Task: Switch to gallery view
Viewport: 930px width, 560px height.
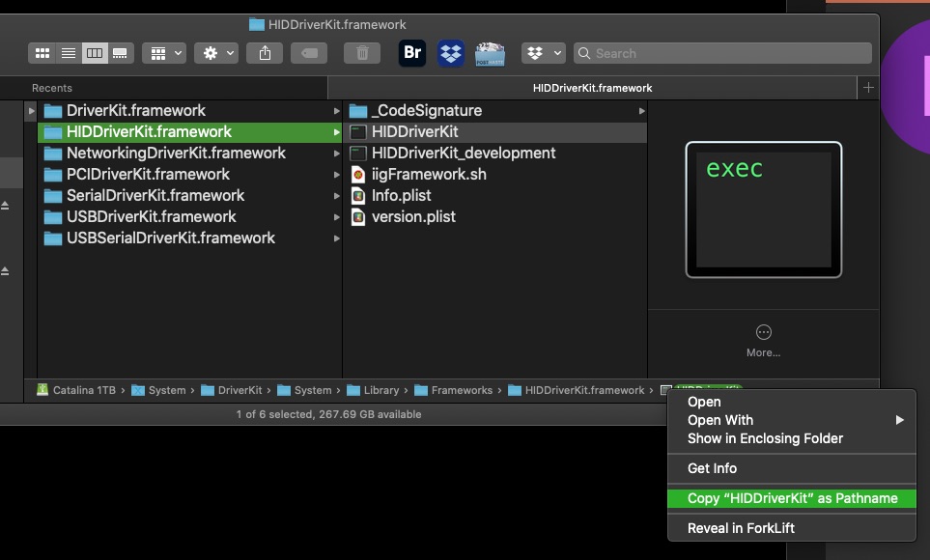Action: coord(121,53)
